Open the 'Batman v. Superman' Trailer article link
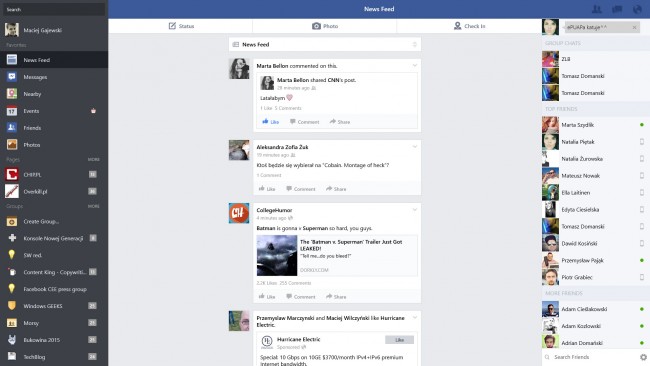 coord(351,245)
